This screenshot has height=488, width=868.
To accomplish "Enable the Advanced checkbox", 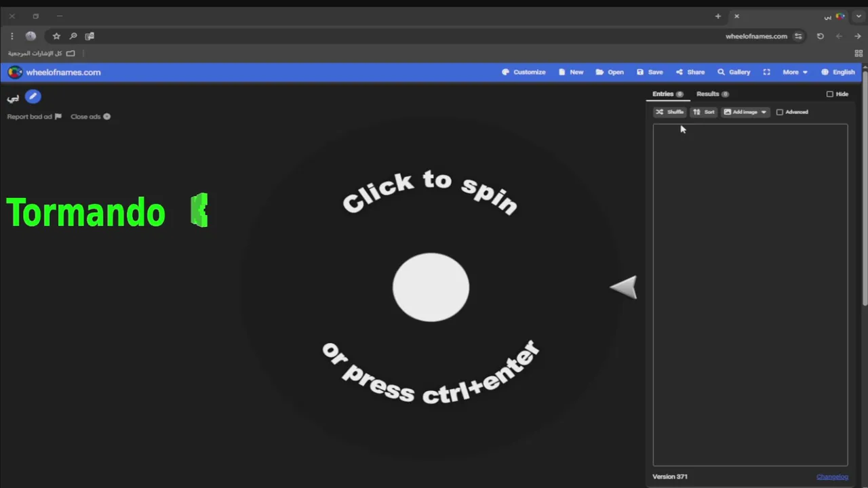I will pos(779,112).
